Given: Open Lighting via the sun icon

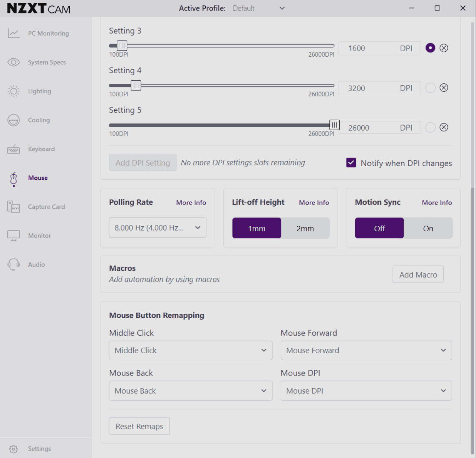Looking at the screenshot, I should pos(13,91).
